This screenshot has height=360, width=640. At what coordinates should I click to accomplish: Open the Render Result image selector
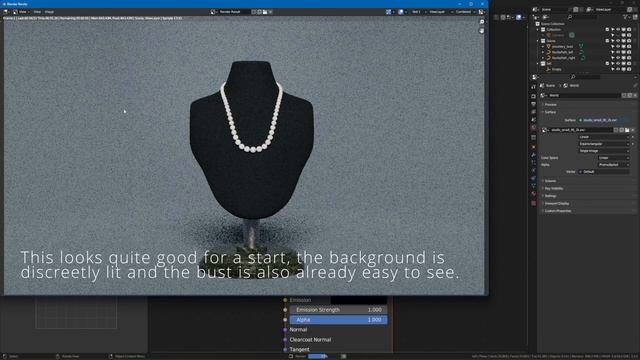coord(231,12)
